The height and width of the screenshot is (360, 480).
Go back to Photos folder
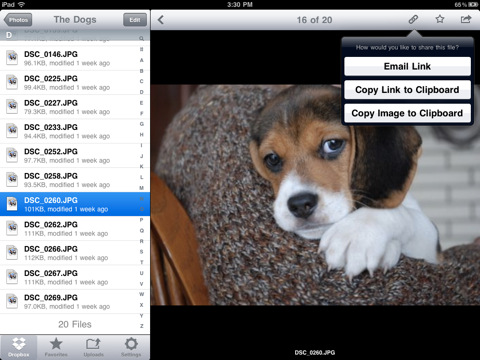(x=18, y=20)
